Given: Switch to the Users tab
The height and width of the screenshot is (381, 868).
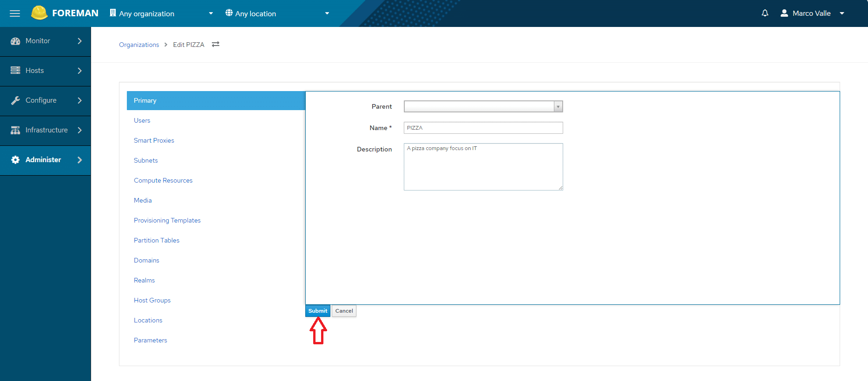Looking at the screenshot, I should point(142,120).
